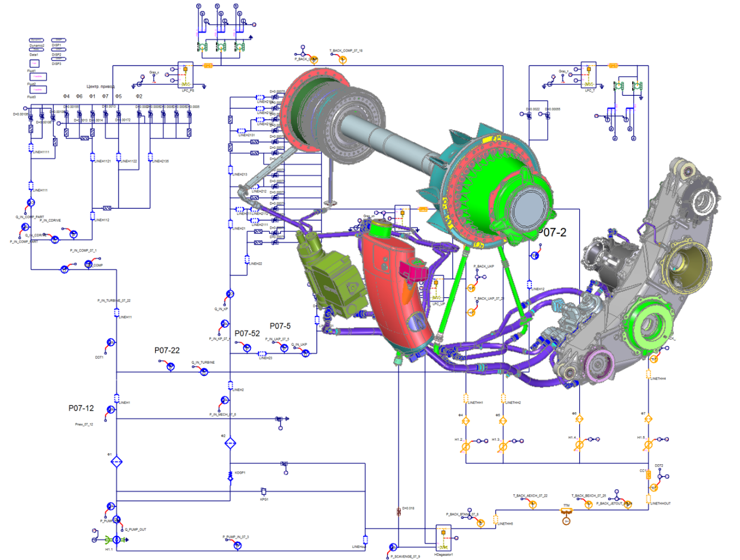The width and height of the screenshot is (740, 560).
Task: Open the Fluid2 properties block
Action: [38, 76]
